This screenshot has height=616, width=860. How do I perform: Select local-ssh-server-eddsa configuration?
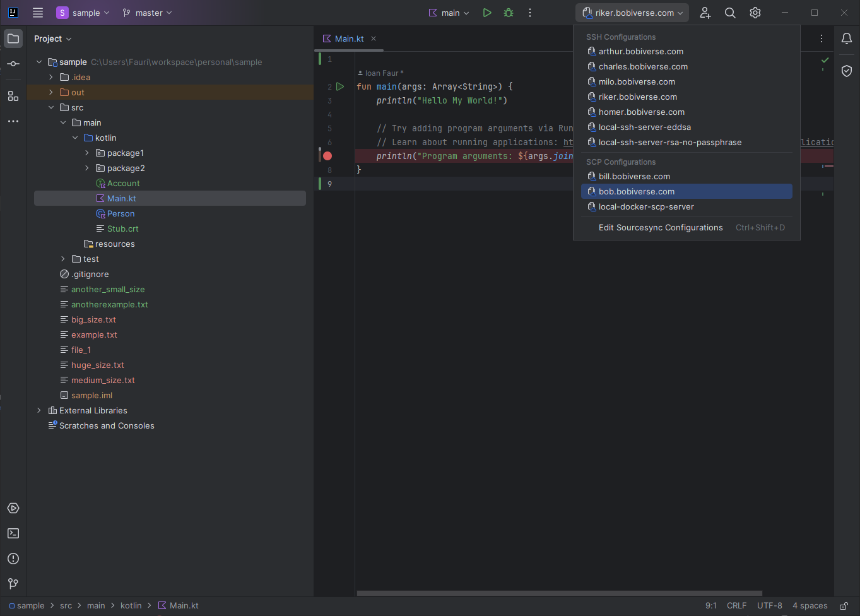(686, 127)
